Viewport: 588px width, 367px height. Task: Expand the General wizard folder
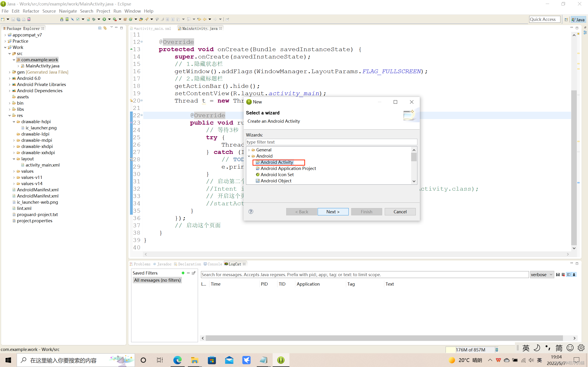coord(249,150)
